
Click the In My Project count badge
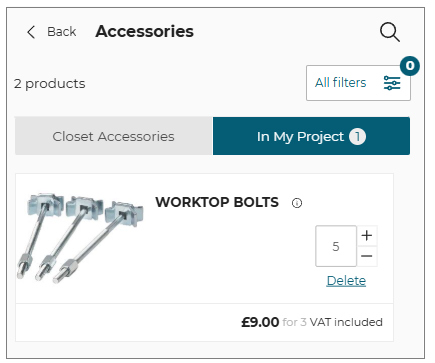pos(357,137)
